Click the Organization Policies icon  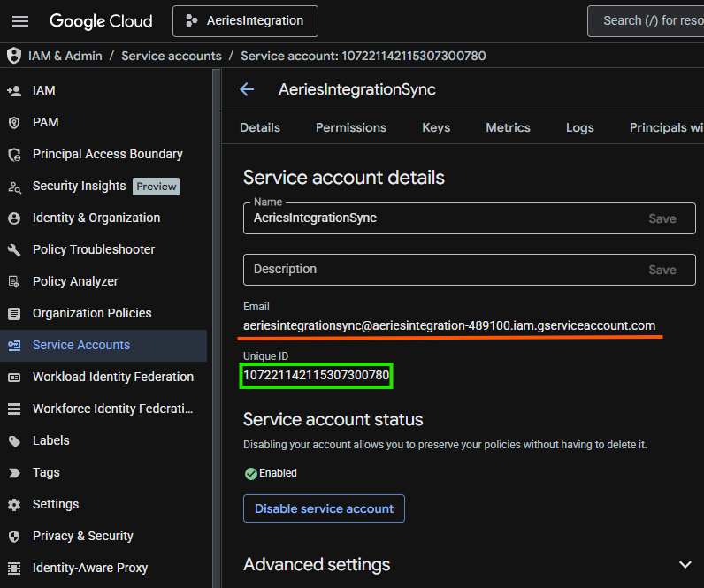click(x=14, y=314)
